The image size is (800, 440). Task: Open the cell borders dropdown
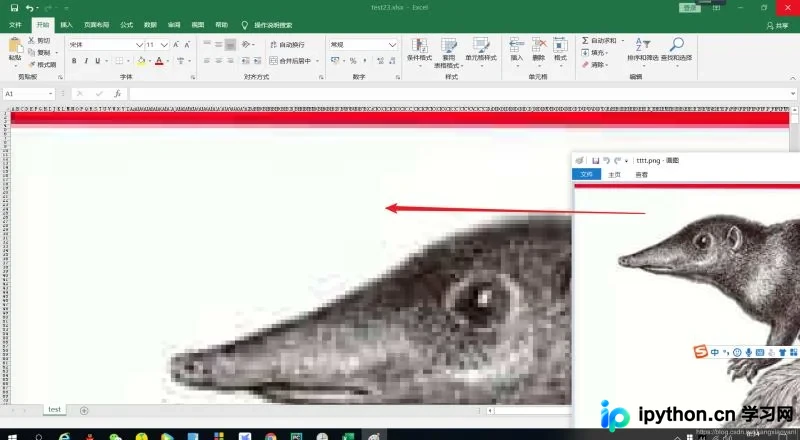point(128,61)
